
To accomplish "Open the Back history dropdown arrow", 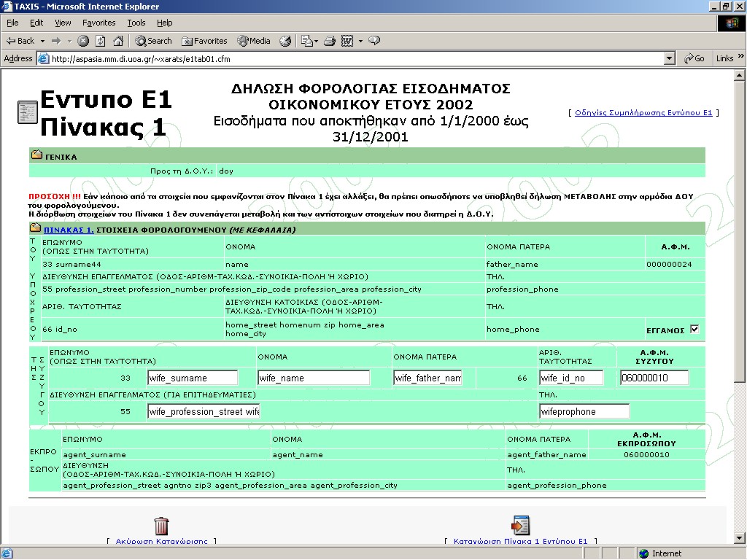I will pyautogui.click(x=42, y=41).
